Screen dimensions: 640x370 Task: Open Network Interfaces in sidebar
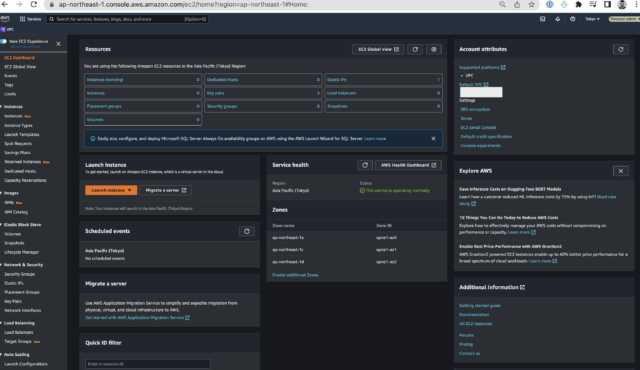pos(22,310)
